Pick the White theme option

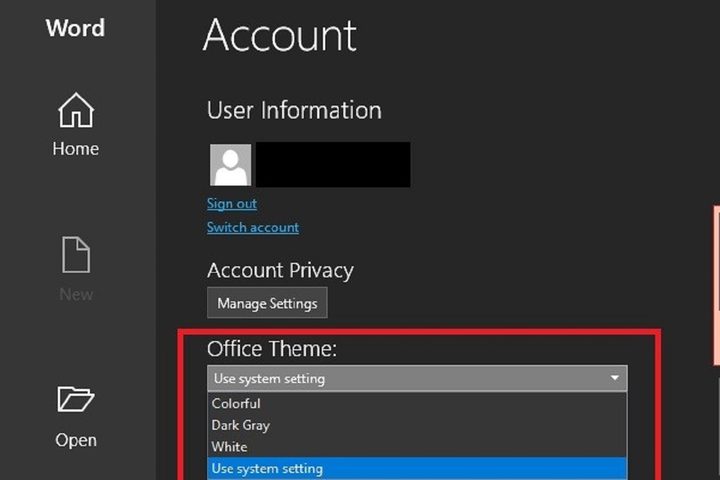pos(417,446)
